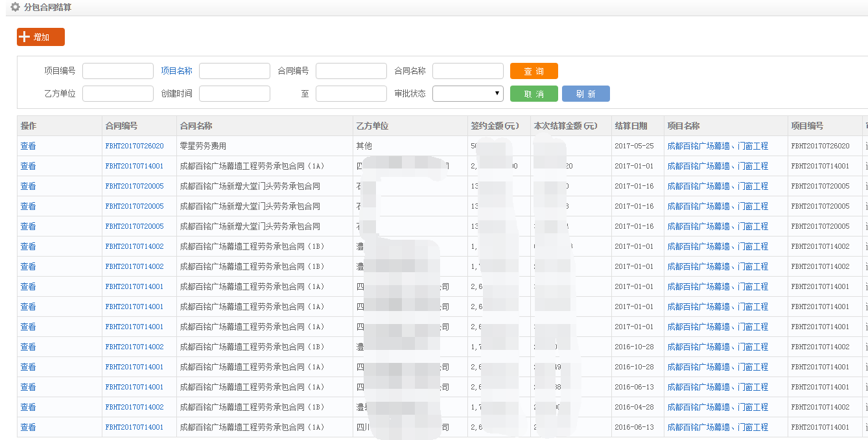The image size is (868, 440).
Task: Click the 创建时间 start date field
Action: pyautogui.click(x=234, y=94)
